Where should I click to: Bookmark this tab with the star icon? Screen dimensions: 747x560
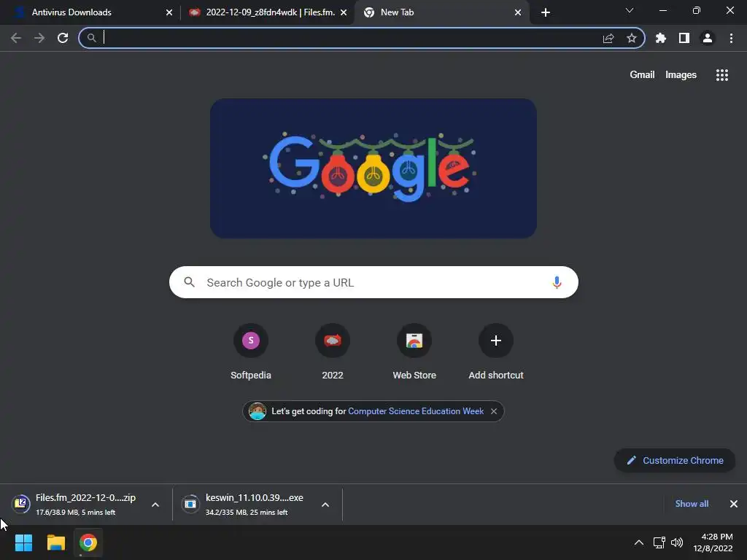click(632, 38)
